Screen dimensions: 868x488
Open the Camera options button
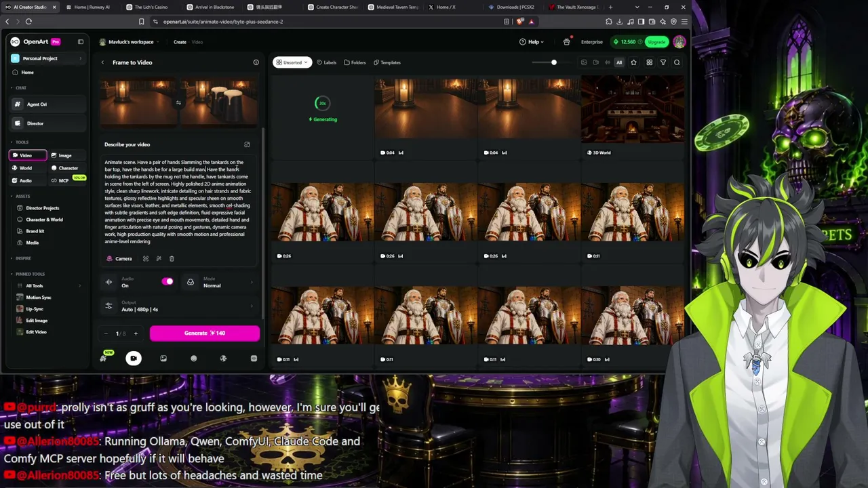pyautogui.click(x=119, y=258)
